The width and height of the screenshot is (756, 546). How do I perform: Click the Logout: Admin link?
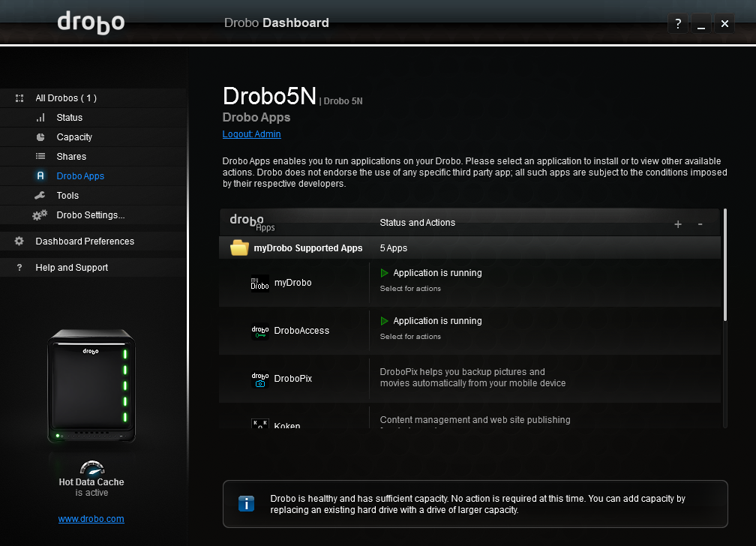252,134
